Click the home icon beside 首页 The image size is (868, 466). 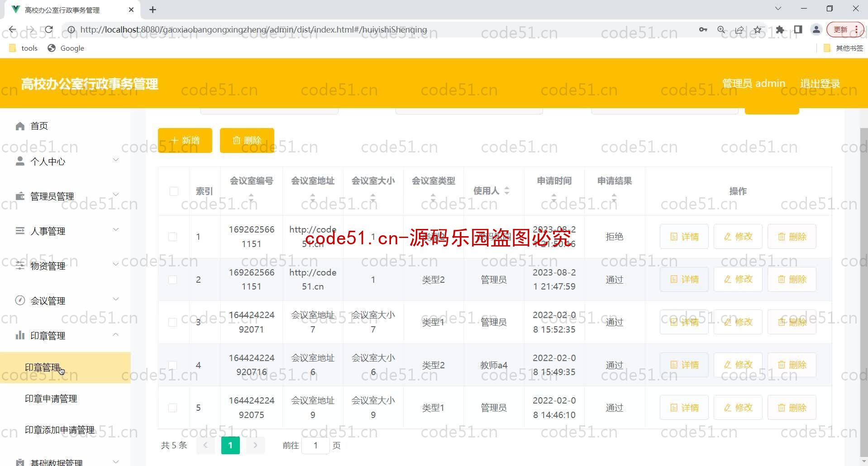(20, 126)
